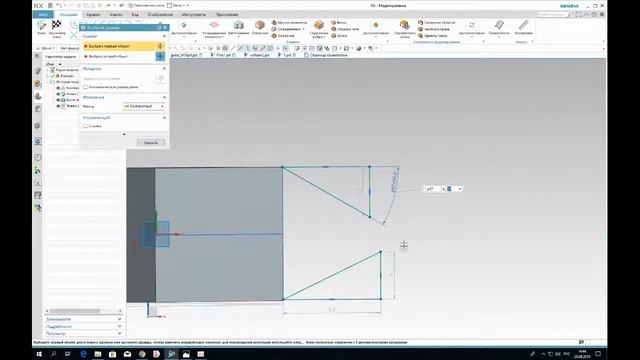Click the Delete Face (Удалить грань) command
Viewport: 640px width, 360px height.
tap(432, 36)
